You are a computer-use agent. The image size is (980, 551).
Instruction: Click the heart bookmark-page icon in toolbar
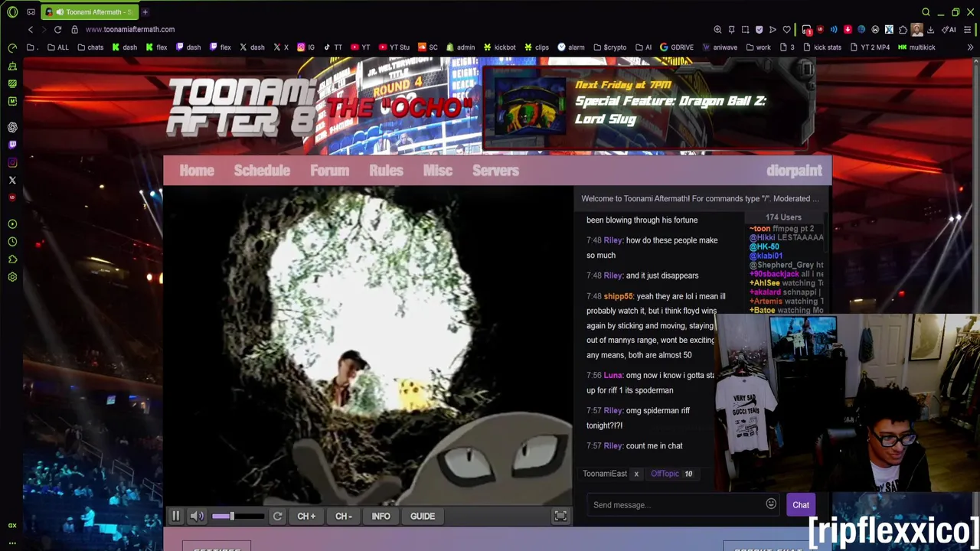(x=786, y=29)
